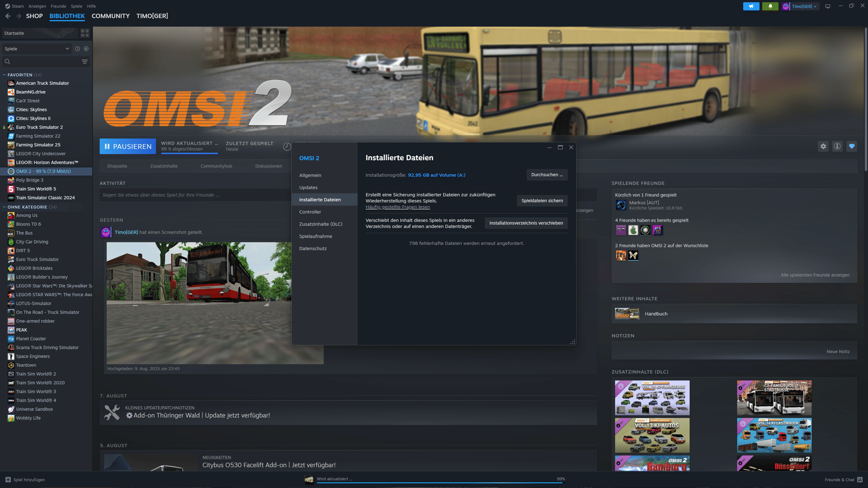Click the Spieldateien sichern button
Image resolution: width=868 pixels, height=488 pixels.
click(542, 201)
